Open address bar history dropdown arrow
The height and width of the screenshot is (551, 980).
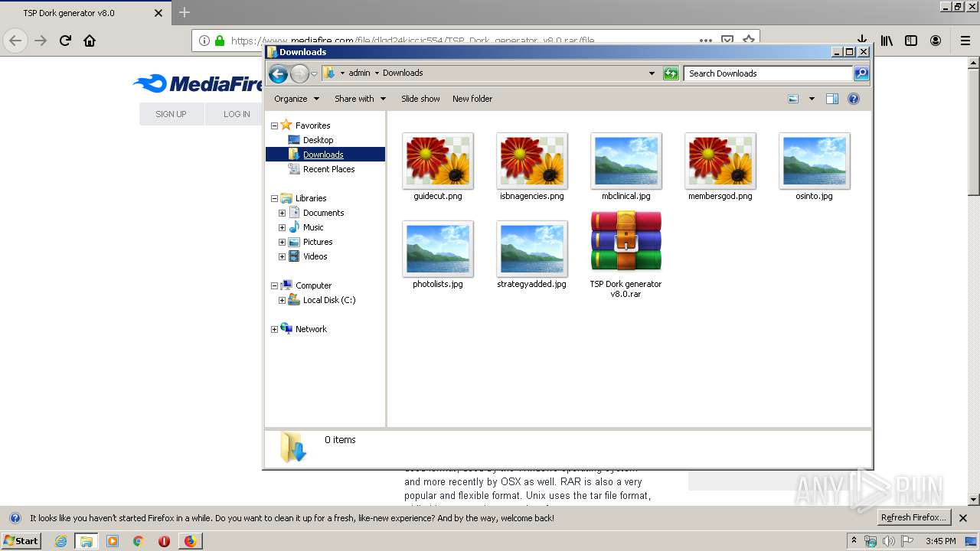tap(652, 73)
